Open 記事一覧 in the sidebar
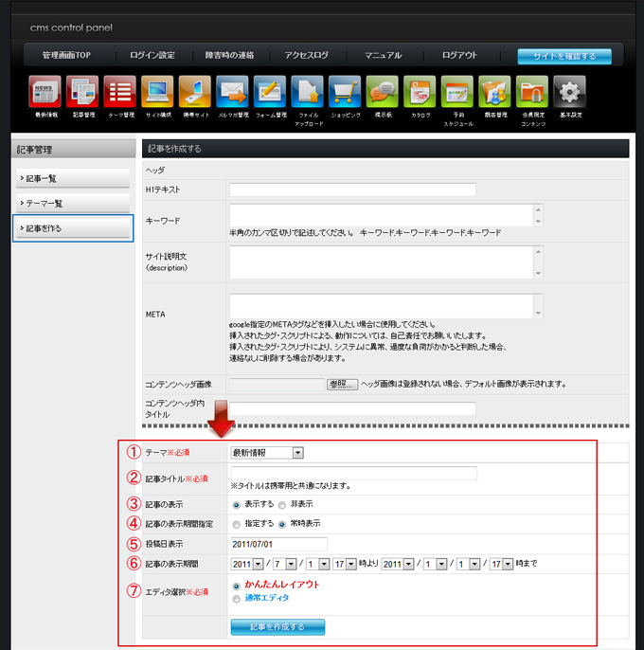 pos(73,178)
